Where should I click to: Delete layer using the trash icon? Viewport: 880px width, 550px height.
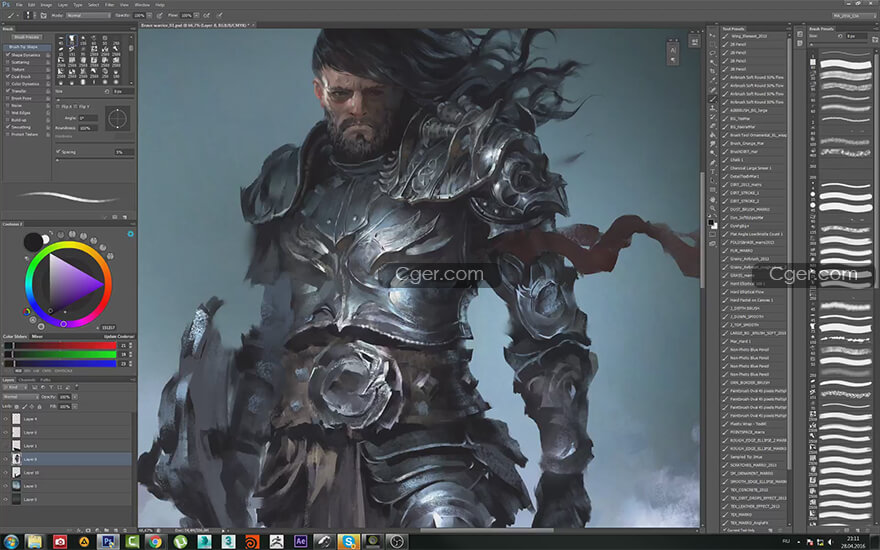[x=124, y=530]
